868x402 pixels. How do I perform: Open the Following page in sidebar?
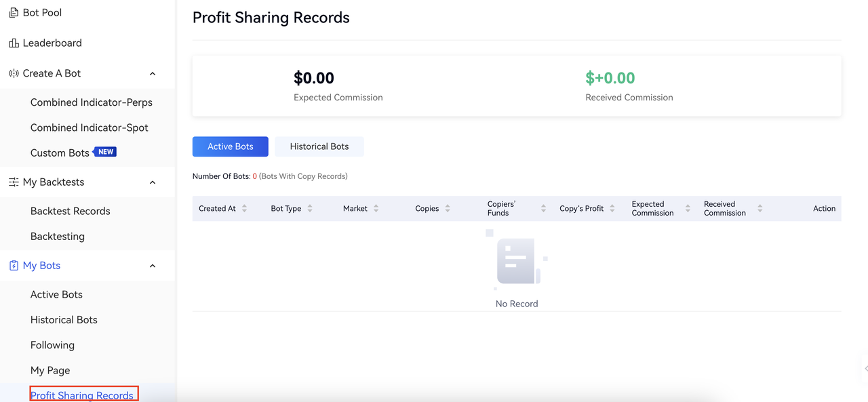click(x=52, y=345)
